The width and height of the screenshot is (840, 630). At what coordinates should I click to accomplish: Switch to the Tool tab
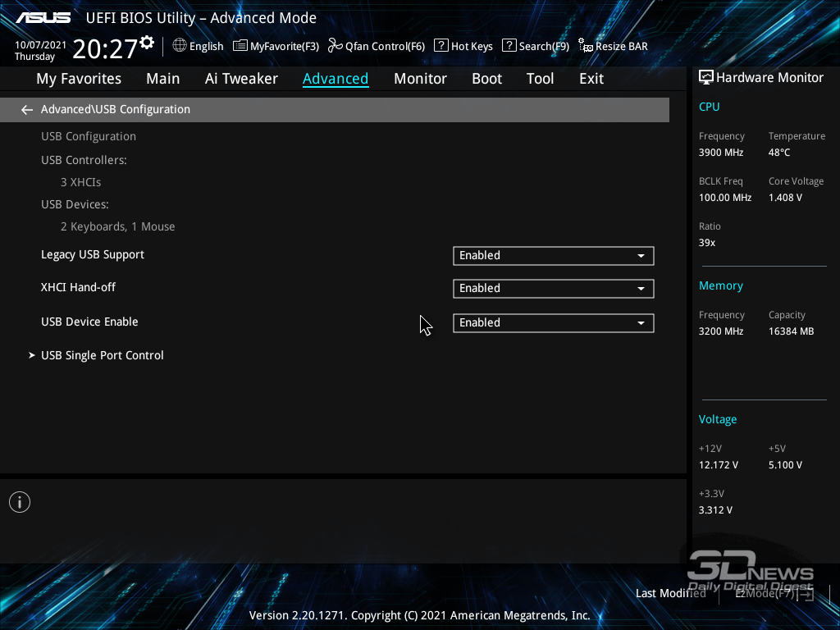(x=540, y=79)
